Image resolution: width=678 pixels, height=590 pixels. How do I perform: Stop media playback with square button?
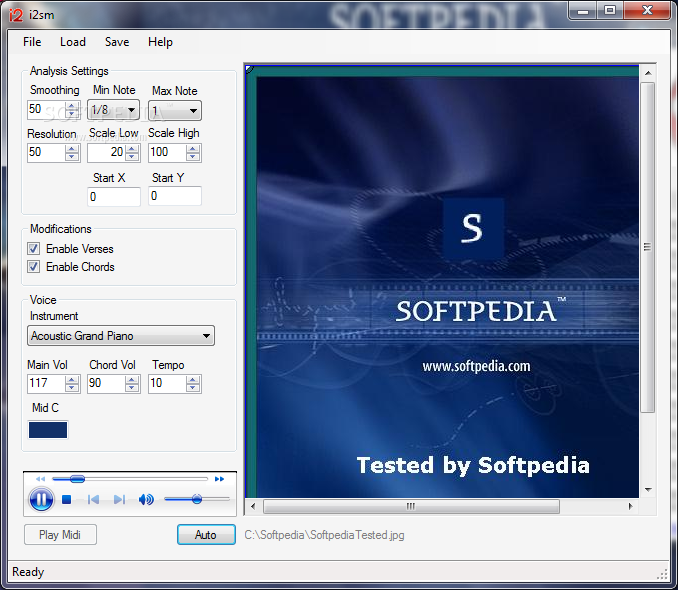click(66, 500)
